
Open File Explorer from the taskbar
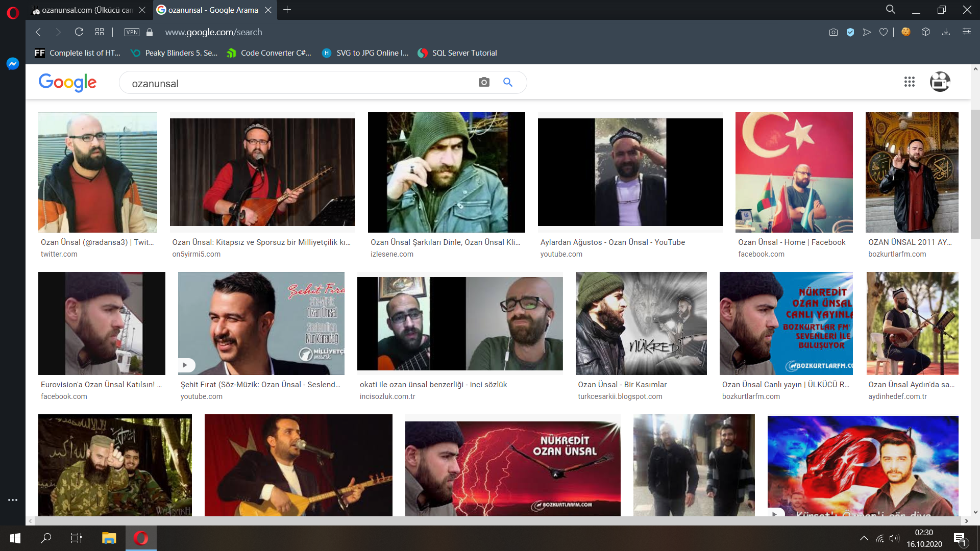pos(109,538)
